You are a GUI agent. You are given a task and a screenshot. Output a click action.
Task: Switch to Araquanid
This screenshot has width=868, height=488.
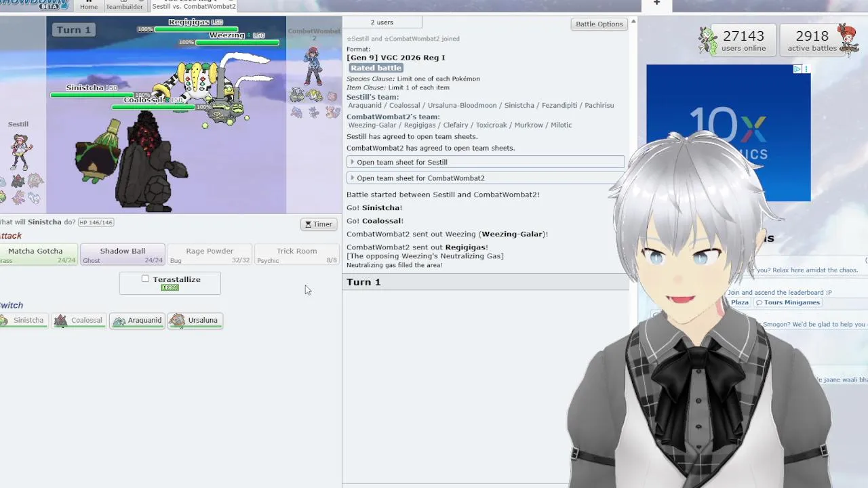[138, 321]
